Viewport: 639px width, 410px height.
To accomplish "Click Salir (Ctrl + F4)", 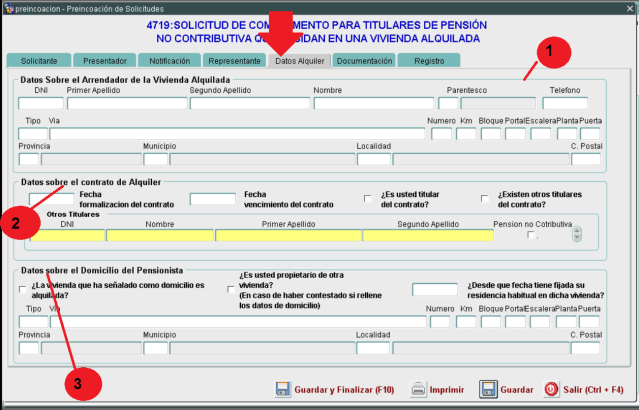I will point(593,390).
